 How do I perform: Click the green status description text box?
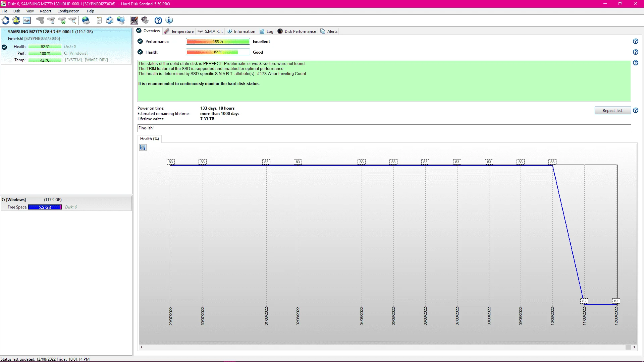click(x=384, y=81)
